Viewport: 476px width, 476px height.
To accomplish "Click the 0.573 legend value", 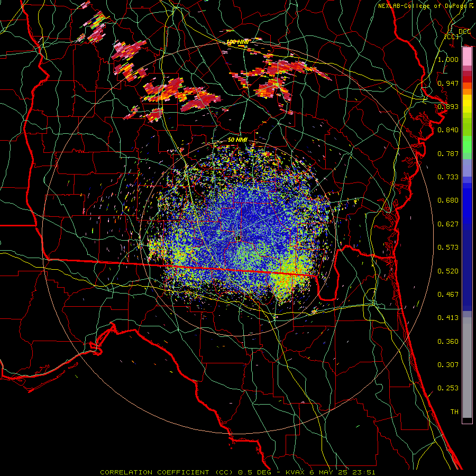I will pos(448,248).
